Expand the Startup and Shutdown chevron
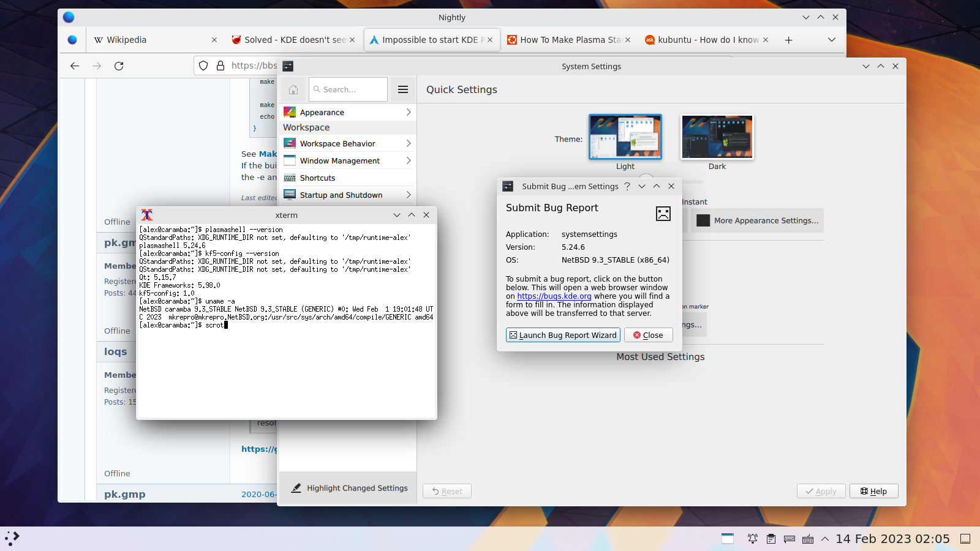This screenshot has height=551, width=980. coord(409,195)
